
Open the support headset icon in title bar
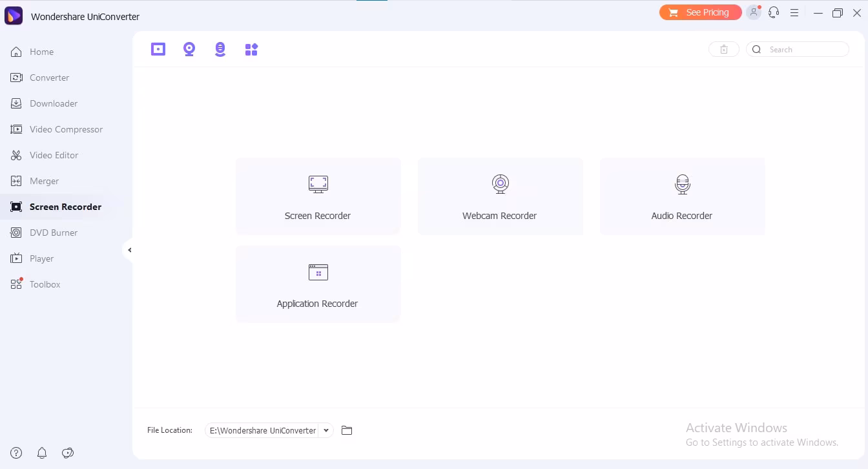(774, 12)
